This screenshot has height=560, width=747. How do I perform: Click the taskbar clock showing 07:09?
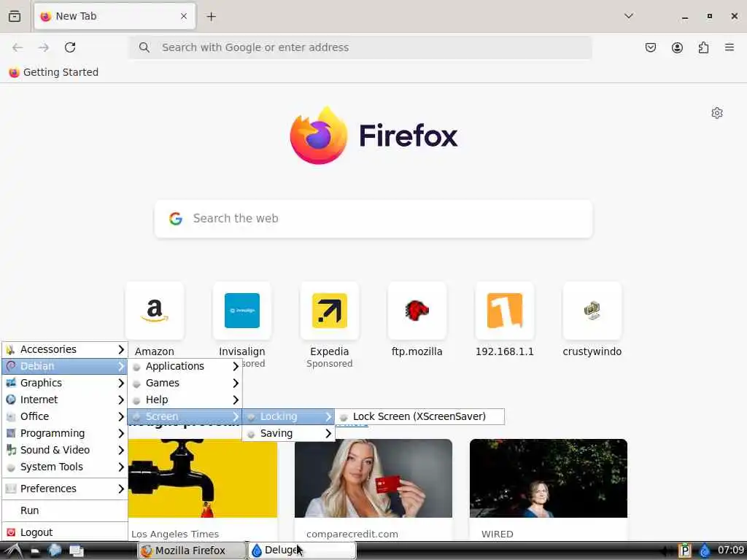coord(730,551)
